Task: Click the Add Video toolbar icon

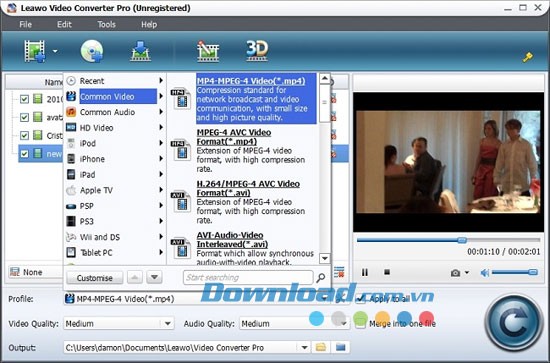Action: 34,51
